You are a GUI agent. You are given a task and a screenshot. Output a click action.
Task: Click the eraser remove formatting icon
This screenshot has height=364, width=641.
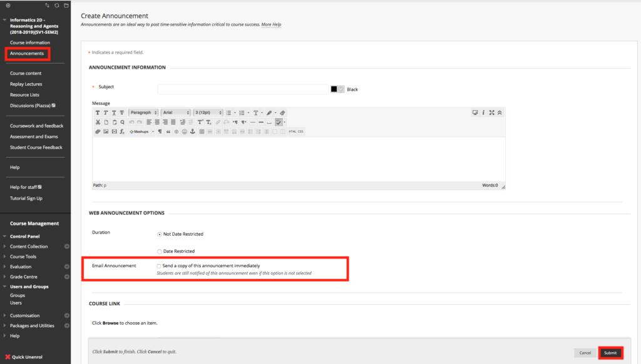[x=282, y=113]
